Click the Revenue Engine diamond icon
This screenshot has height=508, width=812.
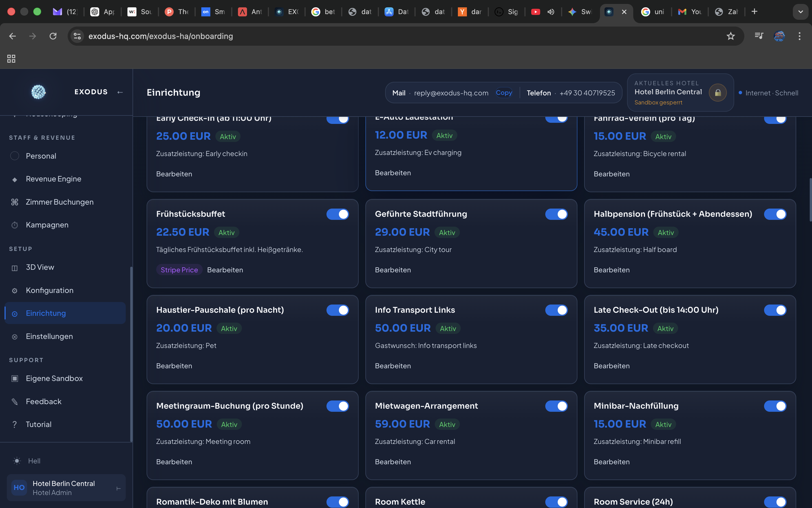14,179
